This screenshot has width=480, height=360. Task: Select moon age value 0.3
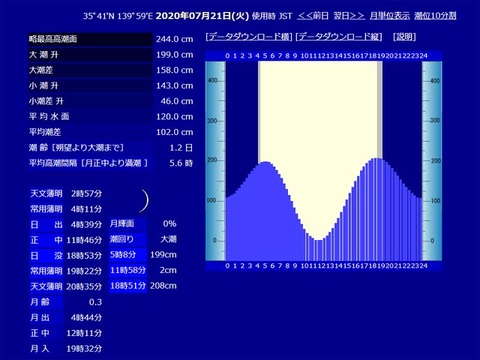tap(95, 302)
